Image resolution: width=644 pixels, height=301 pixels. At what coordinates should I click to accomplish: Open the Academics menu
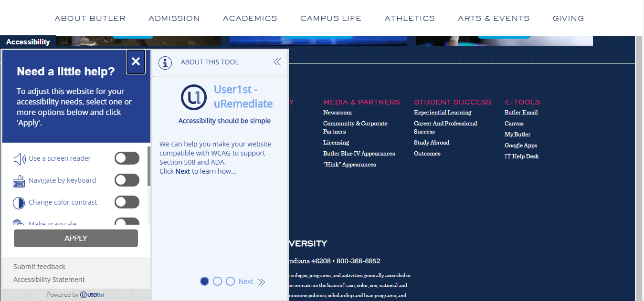250,19
